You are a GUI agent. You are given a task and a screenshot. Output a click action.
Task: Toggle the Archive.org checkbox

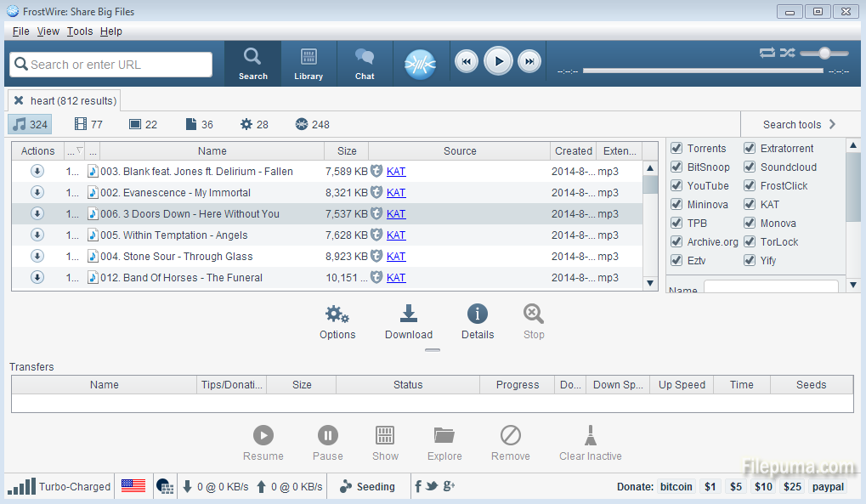point(676,242)
